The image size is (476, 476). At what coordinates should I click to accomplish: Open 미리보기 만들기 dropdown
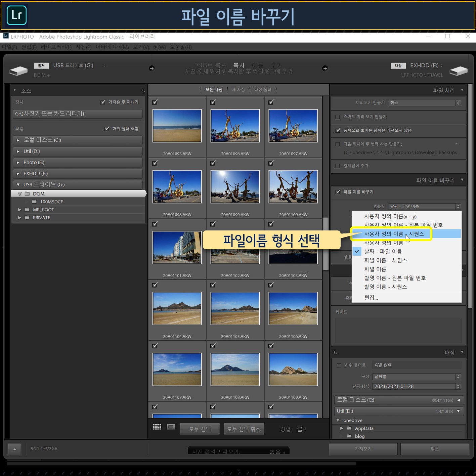point(425,103)
